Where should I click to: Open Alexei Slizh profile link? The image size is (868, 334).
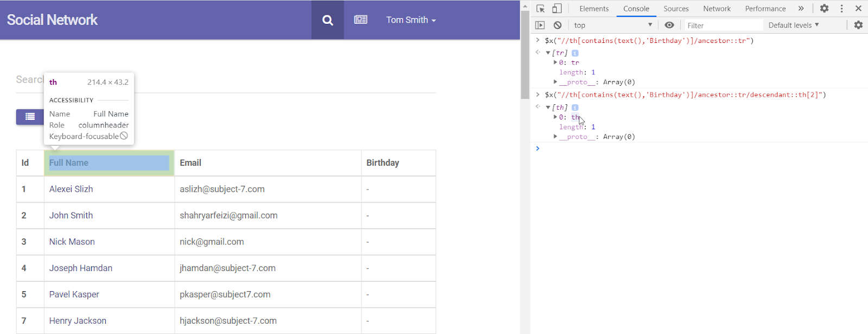pos(71,189)
